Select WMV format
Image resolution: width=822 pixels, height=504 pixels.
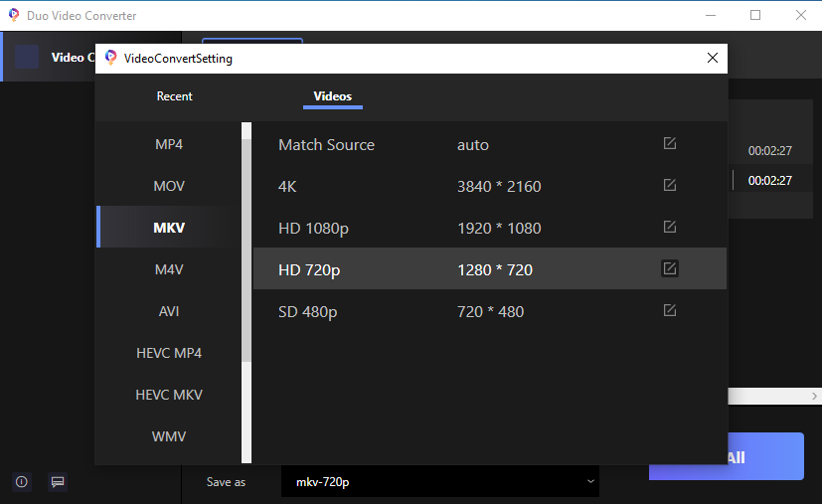point(169,436)
